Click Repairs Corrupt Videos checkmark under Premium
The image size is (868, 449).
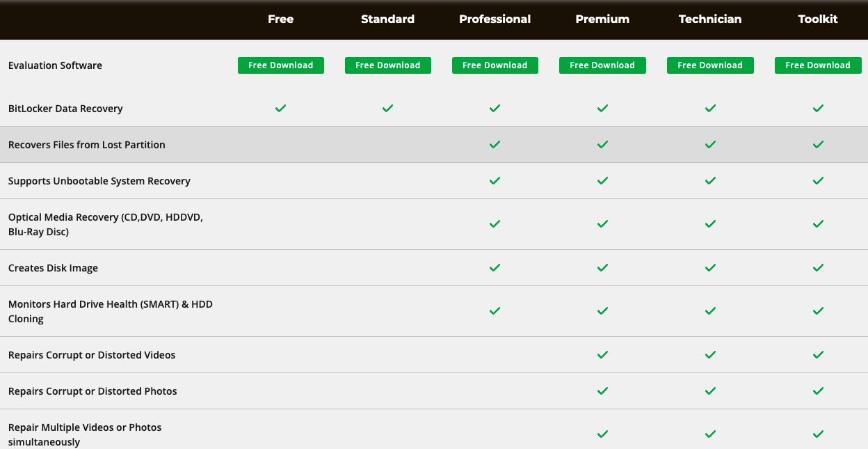pyautogui.click(x=602, y=355)
